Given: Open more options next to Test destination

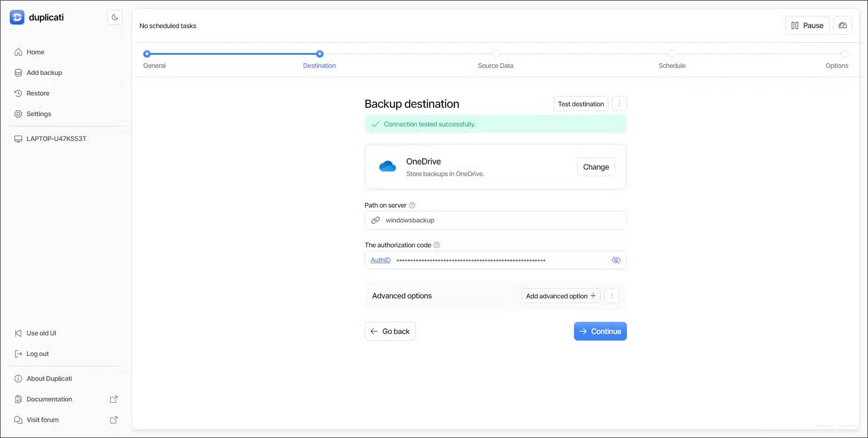Looking at the screenshot, I should [619, 104].
